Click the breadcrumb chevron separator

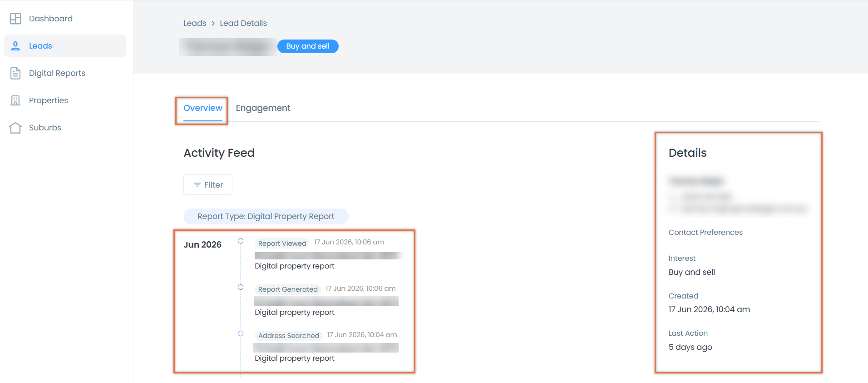[x=213, y=23]
